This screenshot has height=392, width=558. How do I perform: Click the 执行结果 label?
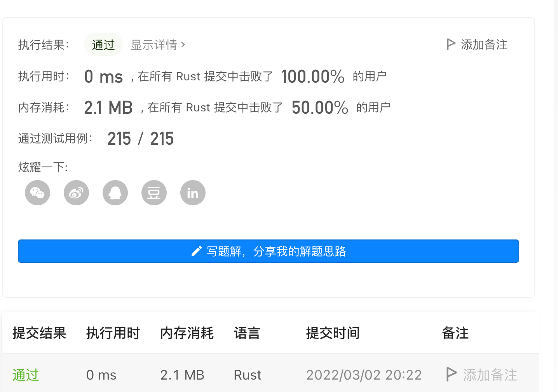44,45
